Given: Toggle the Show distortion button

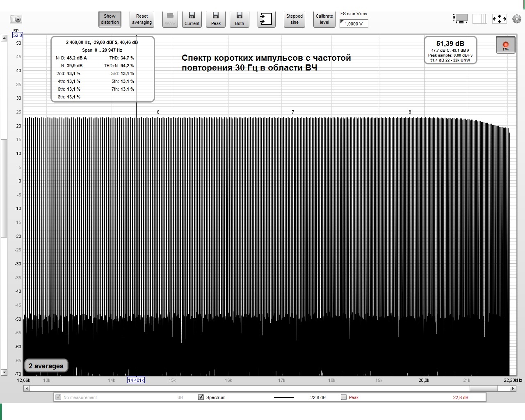Looking at the screenshot, I should 110,19.
